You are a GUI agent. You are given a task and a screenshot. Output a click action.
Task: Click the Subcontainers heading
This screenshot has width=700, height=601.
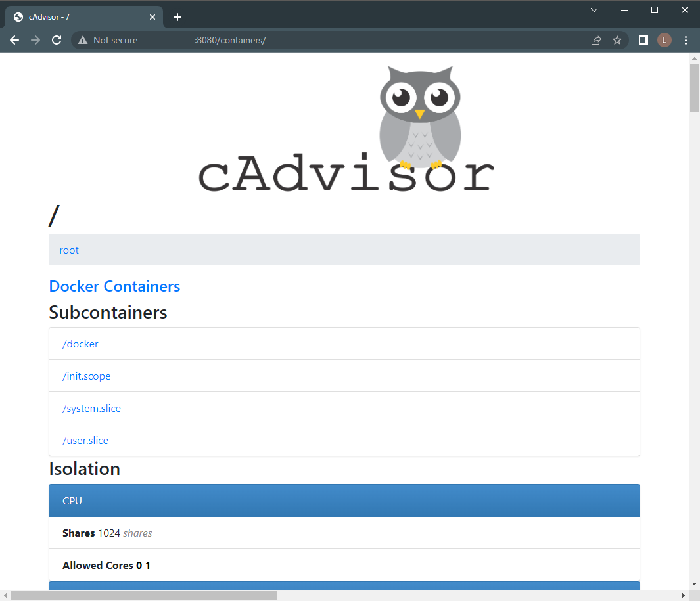[108, 313]
